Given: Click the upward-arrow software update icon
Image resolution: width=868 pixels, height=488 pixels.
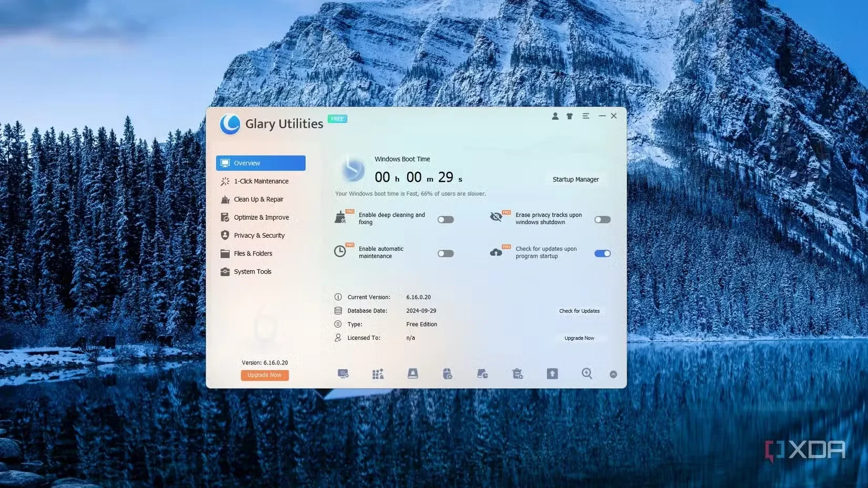Looking at the screenshot, I should click(552, 374).
